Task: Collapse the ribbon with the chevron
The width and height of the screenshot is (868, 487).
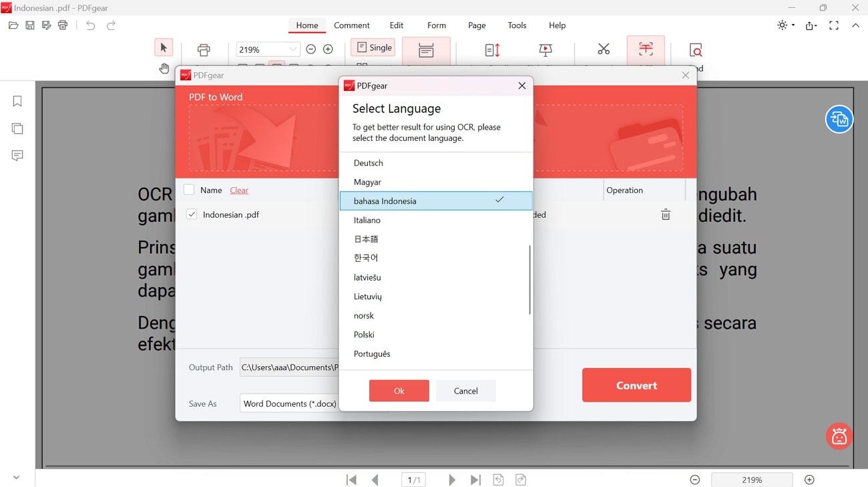Action: 855,25
